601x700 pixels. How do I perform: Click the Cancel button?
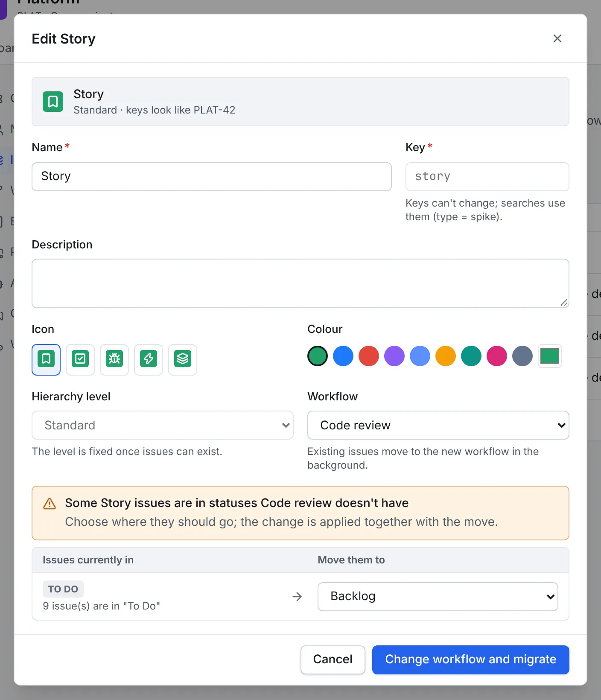click(x=333, y=659)
